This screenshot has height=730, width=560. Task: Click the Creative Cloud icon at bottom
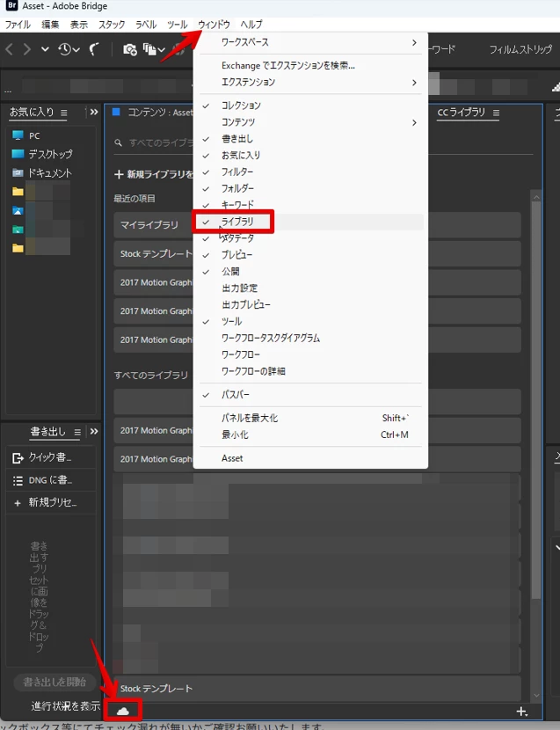pyautogui.click(x=122, y=711)
